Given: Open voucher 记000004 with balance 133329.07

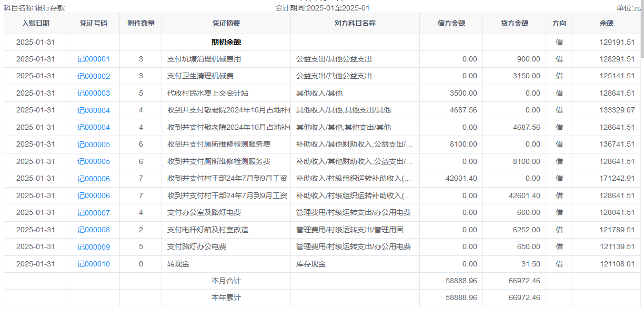Looking at the screenshot, I should coord(94,110).
